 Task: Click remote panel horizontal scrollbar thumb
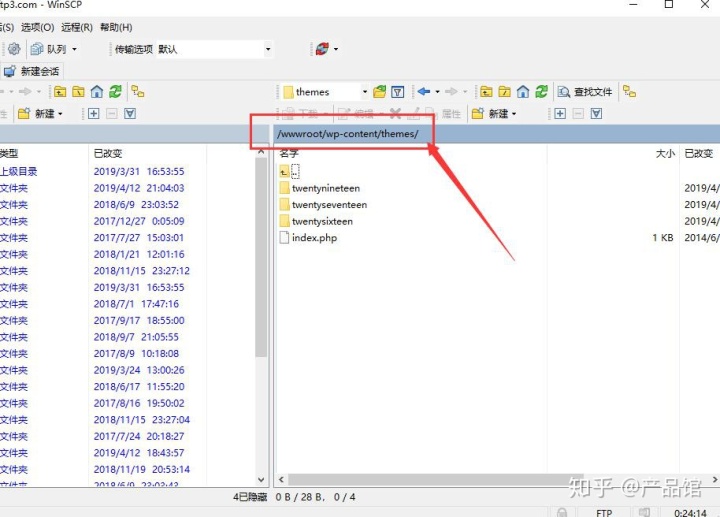tap(436, 480)
